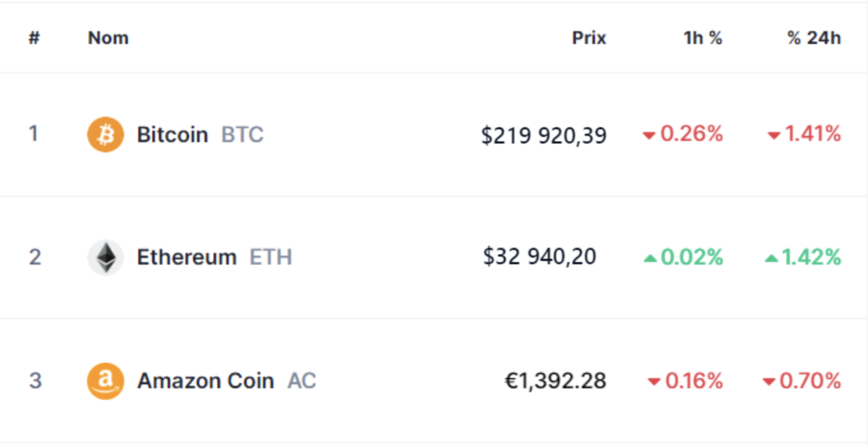This screenshot has width=868, height=446.
Task: Sort the table by Prix column
Action: click(x=589, y=38)
